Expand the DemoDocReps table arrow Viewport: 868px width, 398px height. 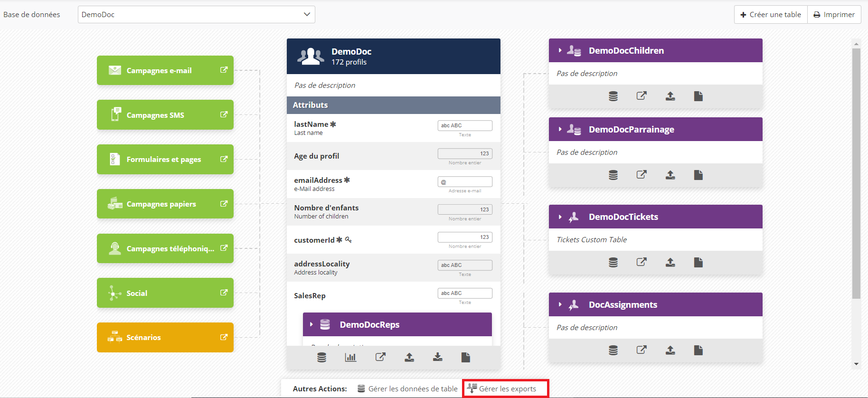[311, 324]
